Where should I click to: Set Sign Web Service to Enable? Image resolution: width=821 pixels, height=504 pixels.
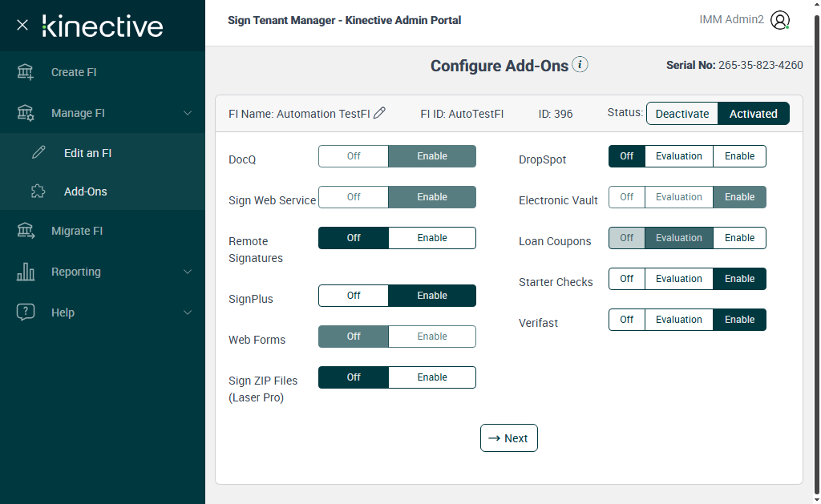[432, 197]
